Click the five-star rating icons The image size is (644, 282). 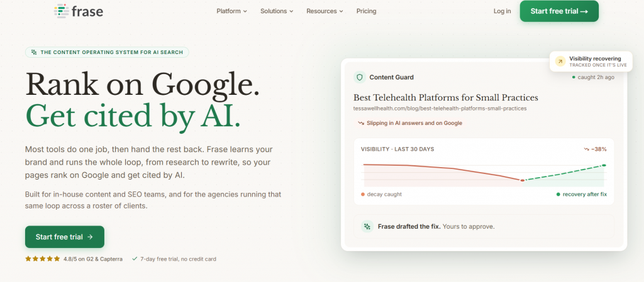pos(42,259)
